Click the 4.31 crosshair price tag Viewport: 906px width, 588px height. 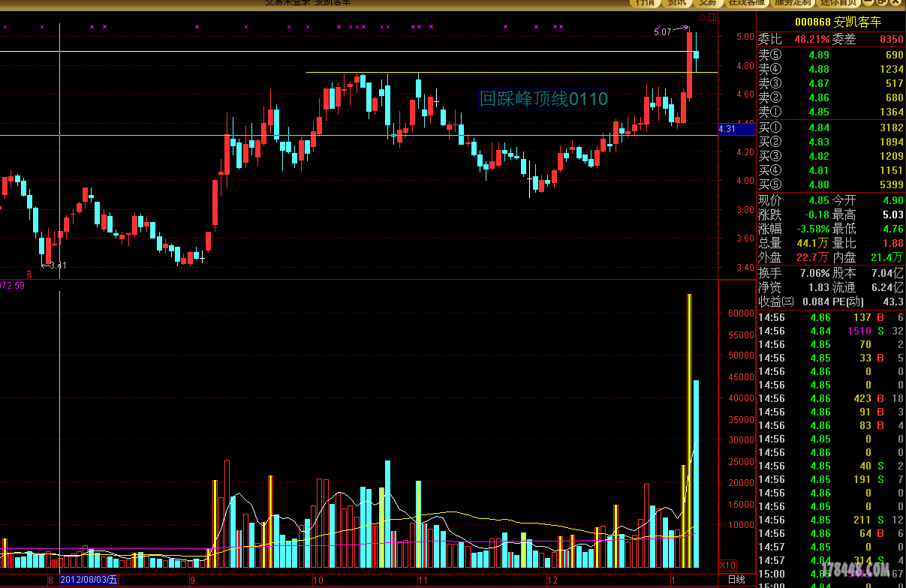coord(727,129)
